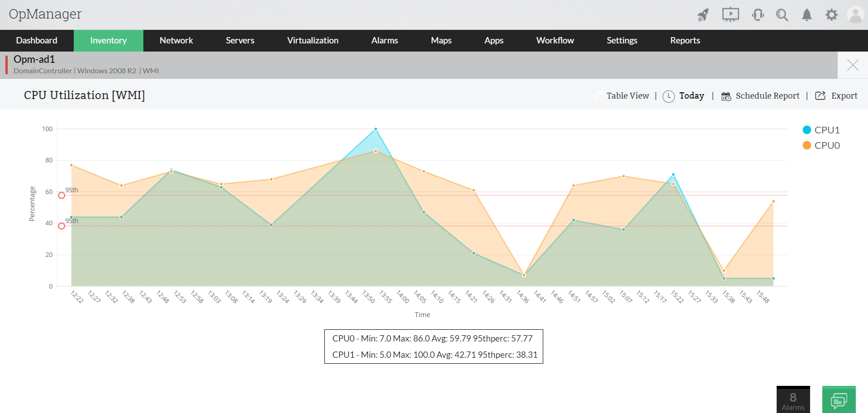Viewport: 868px width, 413px height.
Task: Click the Export link
Action: 844,96
